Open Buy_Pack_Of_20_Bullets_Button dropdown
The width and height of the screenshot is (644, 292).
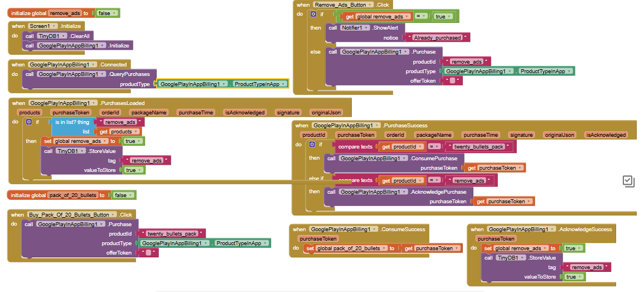(71, 215)
